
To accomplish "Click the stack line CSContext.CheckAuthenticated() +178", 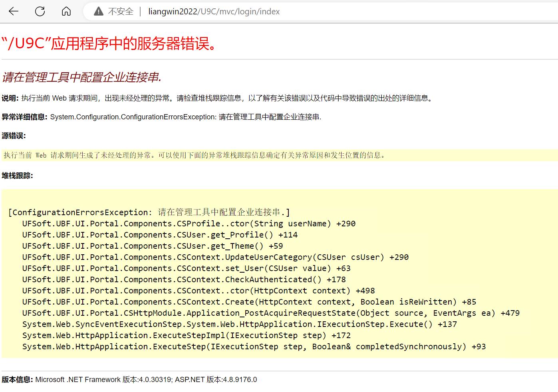I will coord(184,279).
